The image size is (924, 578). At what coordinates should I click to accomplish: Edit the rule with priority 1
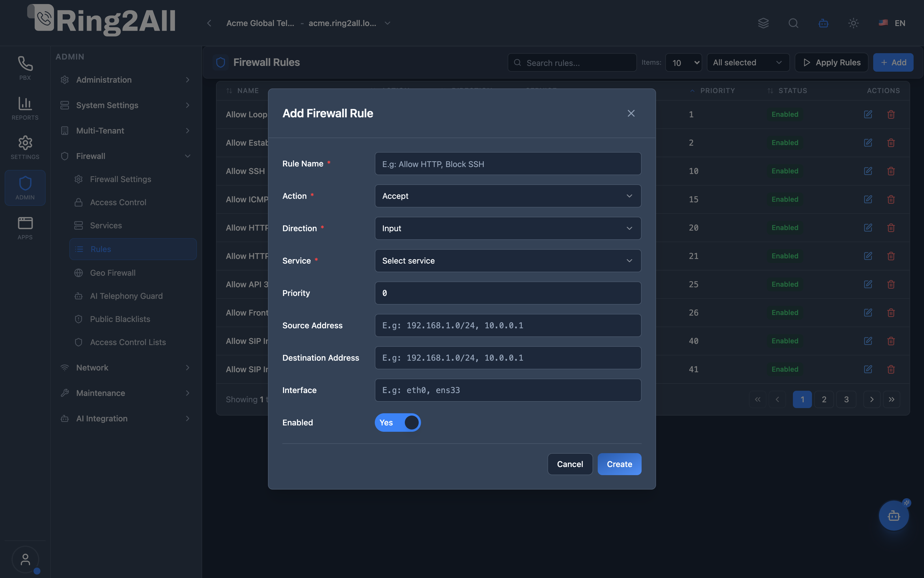coord(868,114)
